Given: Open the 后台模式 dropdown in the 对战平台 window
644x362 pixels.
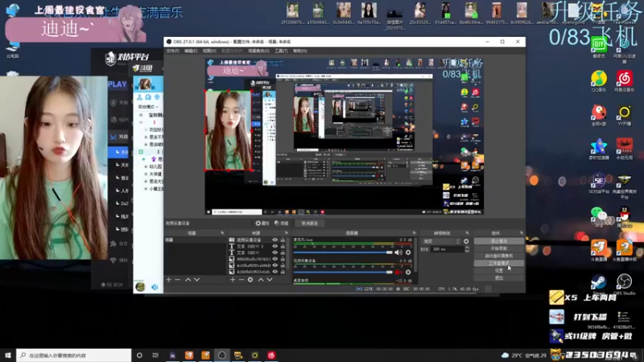Looking at the screenshot, I should tap(148, 107).
